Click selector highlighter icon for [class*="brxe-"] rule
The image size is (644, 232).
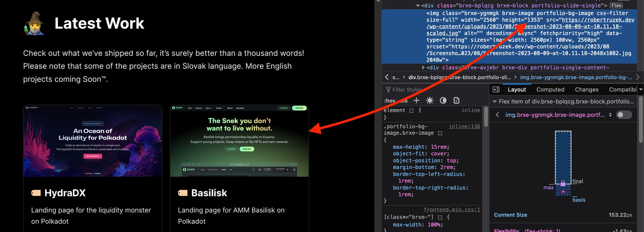[x=440, y=217]
